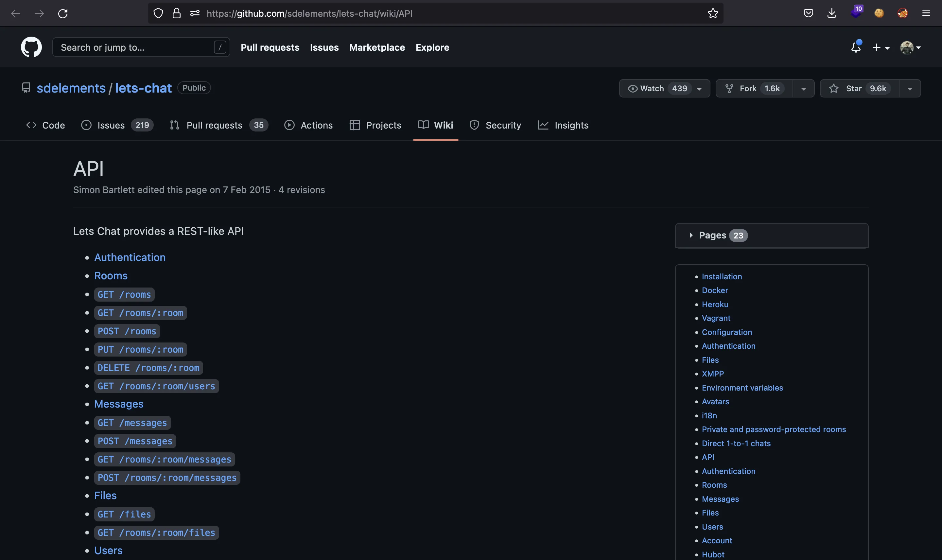
Task: Open the POST /messages endpoint link
Action: [135, 441]
